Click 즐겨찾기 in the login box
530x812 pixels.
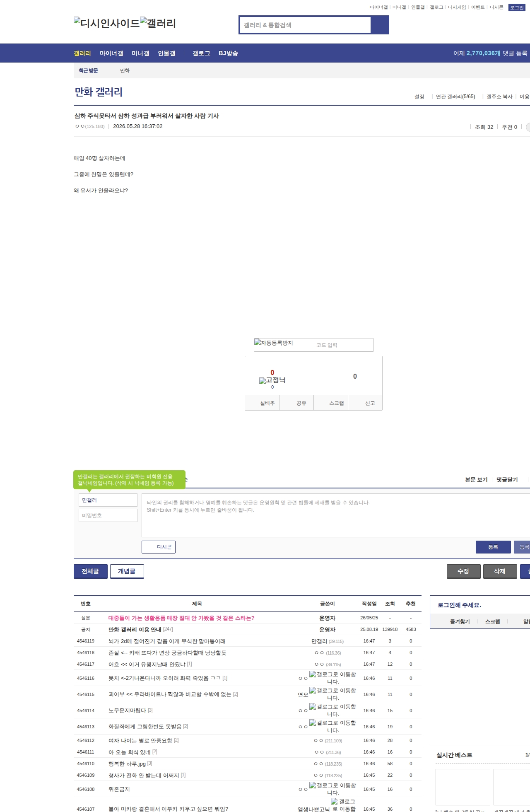click(460, 621)
